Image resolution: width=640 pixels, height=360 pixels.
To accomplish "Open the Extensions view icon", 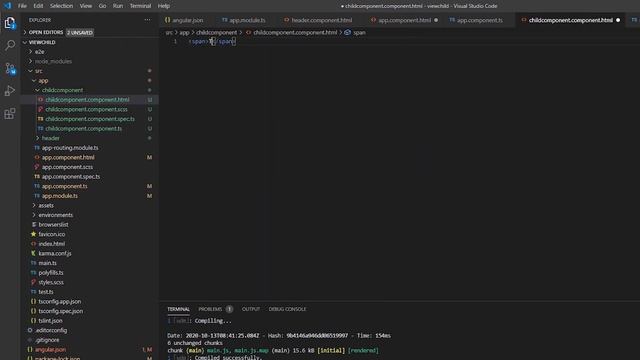I will [10, 113].
